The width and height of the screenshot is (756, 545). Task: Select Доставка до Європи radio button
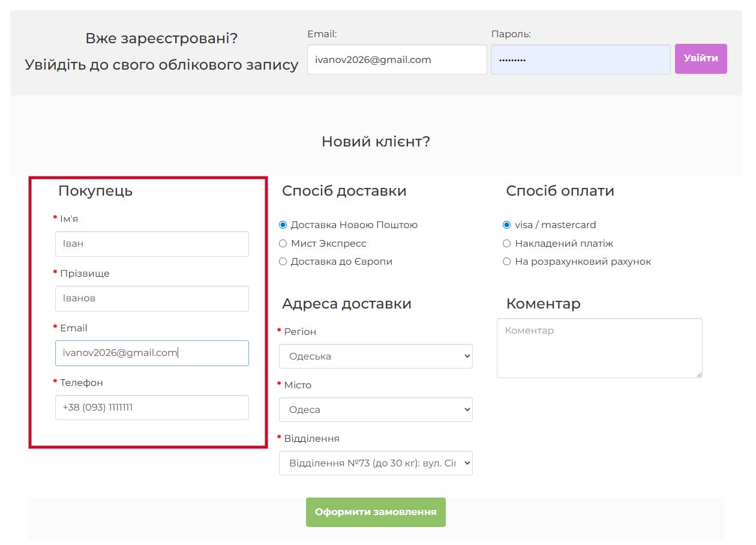283,262
